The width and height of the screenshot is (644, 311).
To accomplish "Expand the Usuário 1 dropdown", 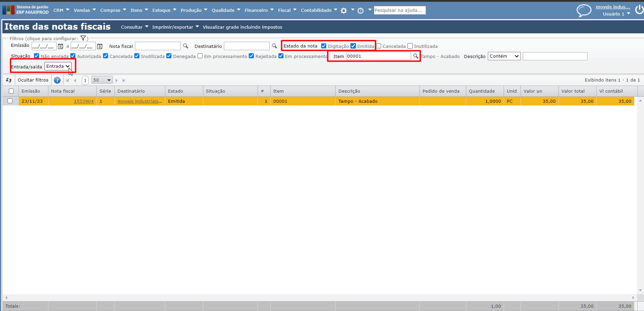I will coord(616,14).
